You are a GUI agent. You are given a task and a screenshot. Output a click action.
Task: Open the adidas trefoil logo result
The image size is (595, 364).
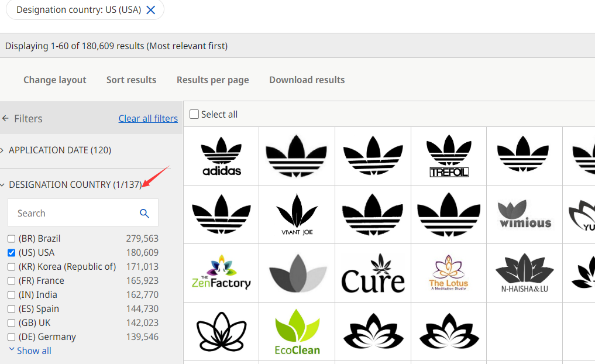[222, 156]
